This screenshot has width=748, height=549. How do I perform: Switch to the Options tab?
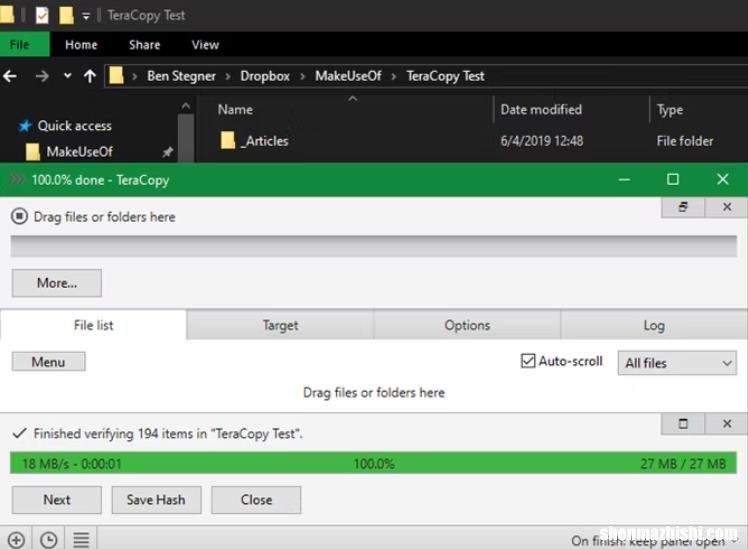point(467,325)
